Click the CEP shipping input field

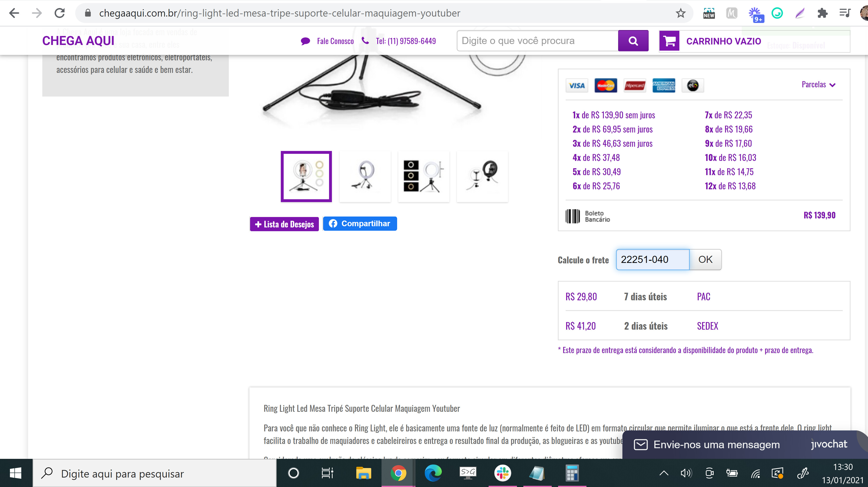pos(653,259)
